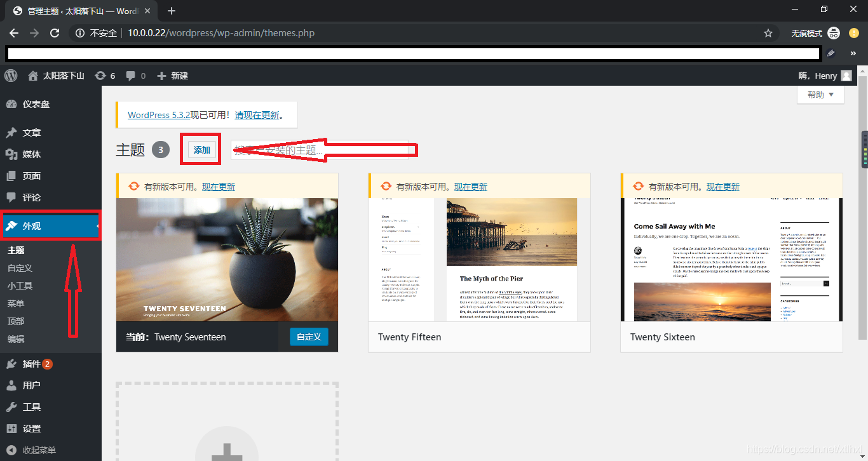
Task: Open '菜单' menus submenu item
Action: (16, 304)
